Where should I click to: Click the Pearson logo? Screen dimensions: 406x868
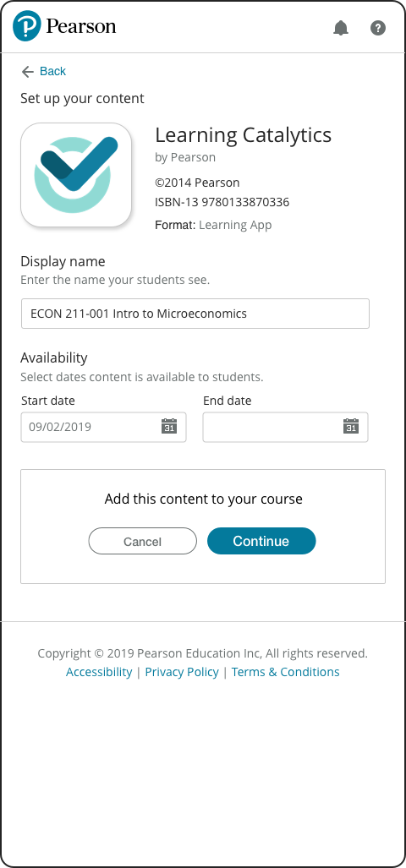click(26, 26)
